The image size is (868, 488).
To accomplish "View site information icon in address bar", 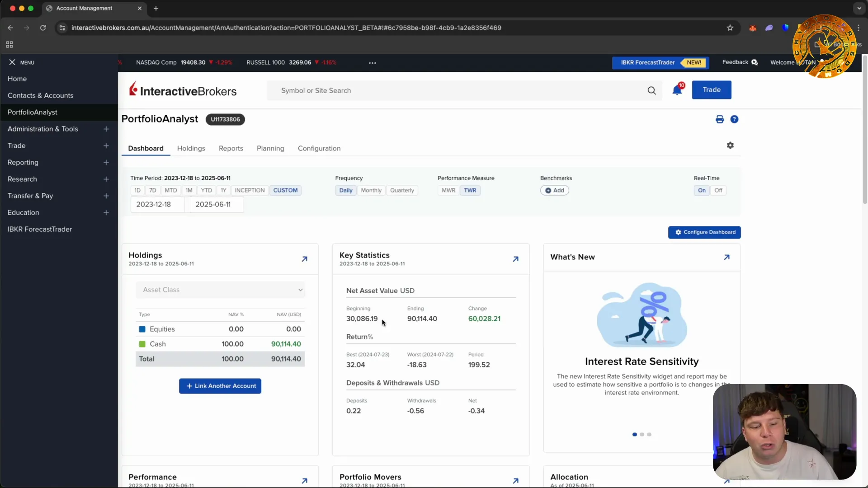I will (x=62, y=28).
